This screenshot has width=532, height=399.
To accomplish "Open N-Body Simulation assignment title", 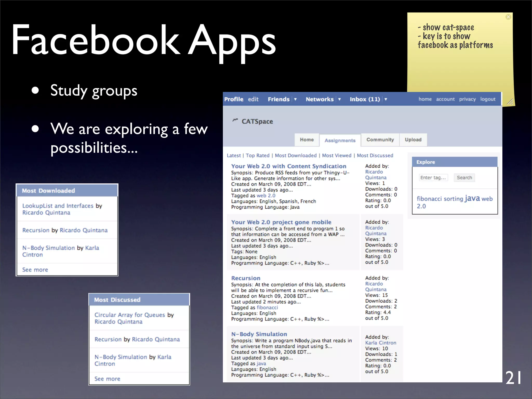I will [259, 334].
